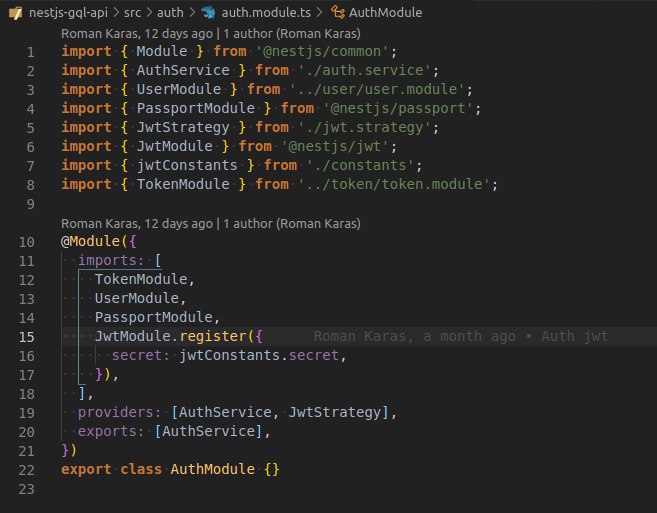The image size is (657, 513).
Task: Click PassportModule in the imports array
Action: point(153,317)
